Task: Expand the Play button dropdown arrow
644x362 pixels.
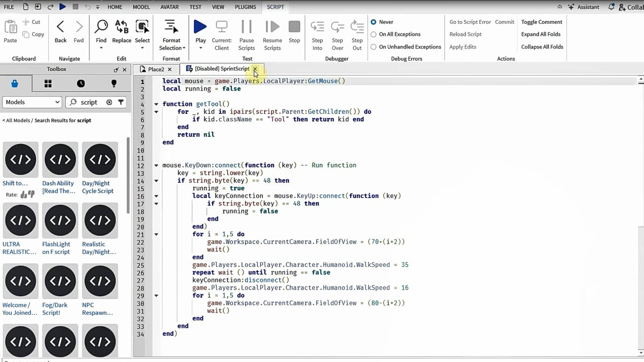Action: point(201,48)
